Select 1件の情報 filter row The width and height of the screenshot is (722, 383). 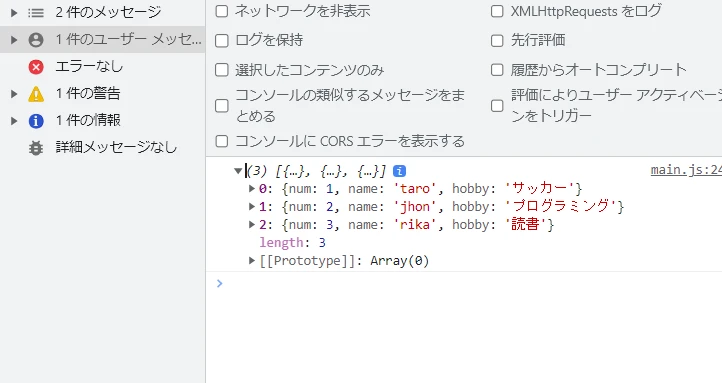(x=102, y=121)
